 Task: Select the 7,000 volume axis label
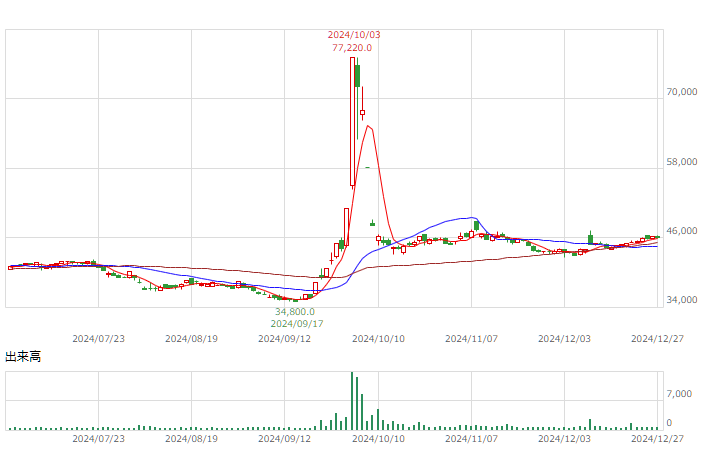(x=679, y=394)
